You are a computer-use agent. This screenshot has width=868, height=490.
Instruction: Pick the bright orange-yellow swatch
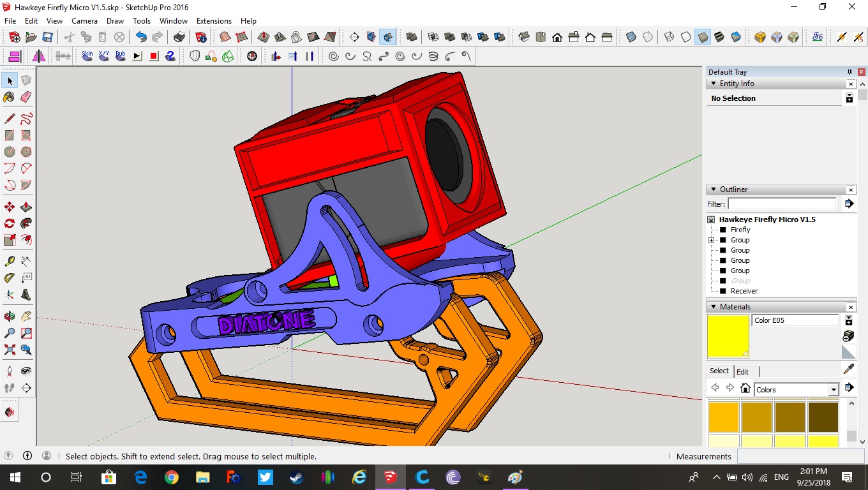coord(724,417)
